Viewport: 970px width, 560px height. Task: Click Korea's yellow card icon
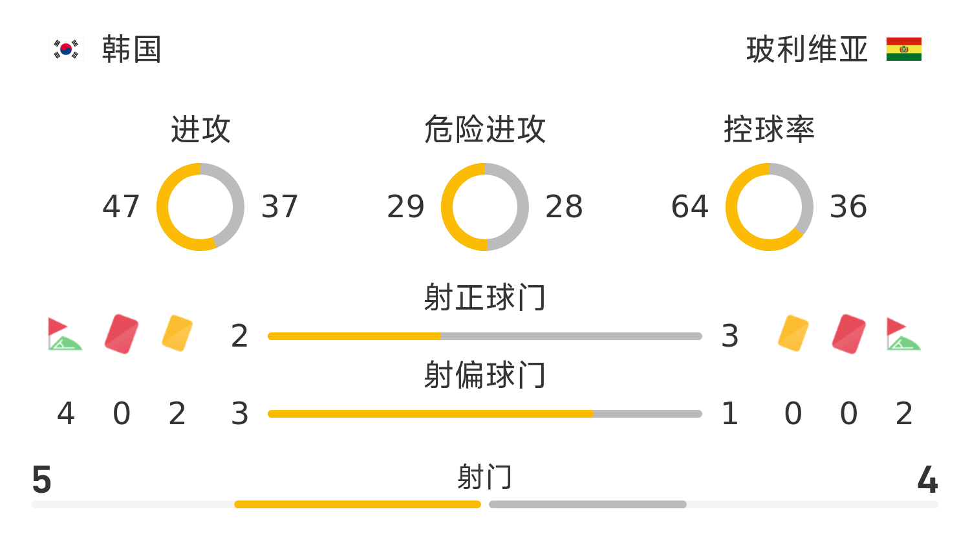[x=177, y=334]
